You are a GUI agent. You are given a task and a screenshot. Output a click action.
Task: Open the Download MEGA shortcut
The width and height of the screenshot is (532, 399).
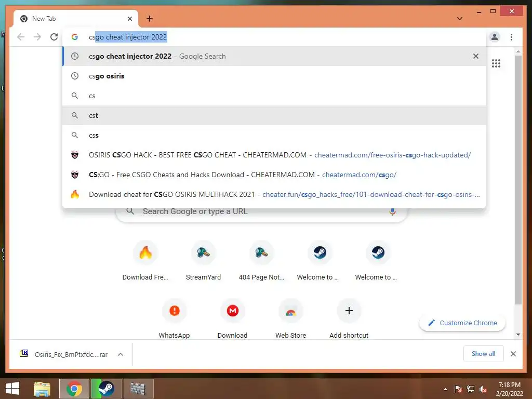tap(232, 318)
